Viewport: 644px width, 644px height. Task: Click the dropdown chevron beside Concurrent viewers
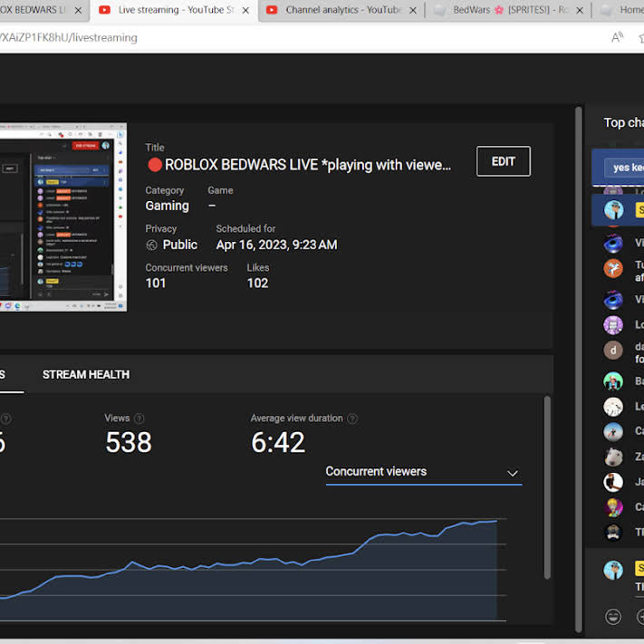click(512, 473)
